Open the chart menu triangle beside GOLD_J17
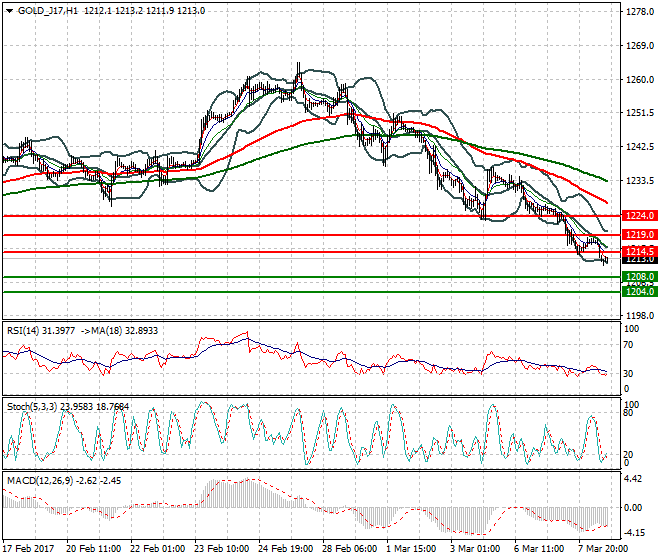Viewport: 660px width, 560px height. coord(10,11)
